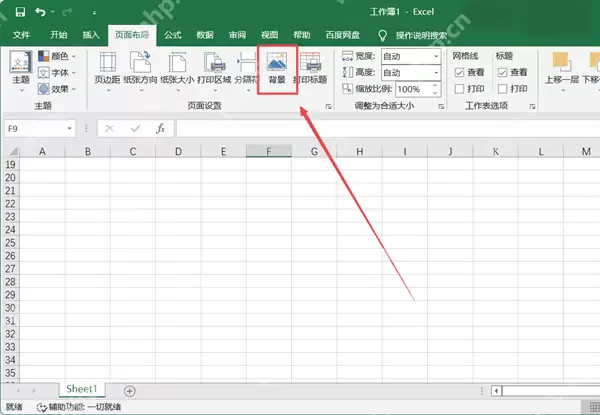This screenshot has height=415, width=600.
Task: Click the 打印标题 print titles button
Action: (310, 69)
